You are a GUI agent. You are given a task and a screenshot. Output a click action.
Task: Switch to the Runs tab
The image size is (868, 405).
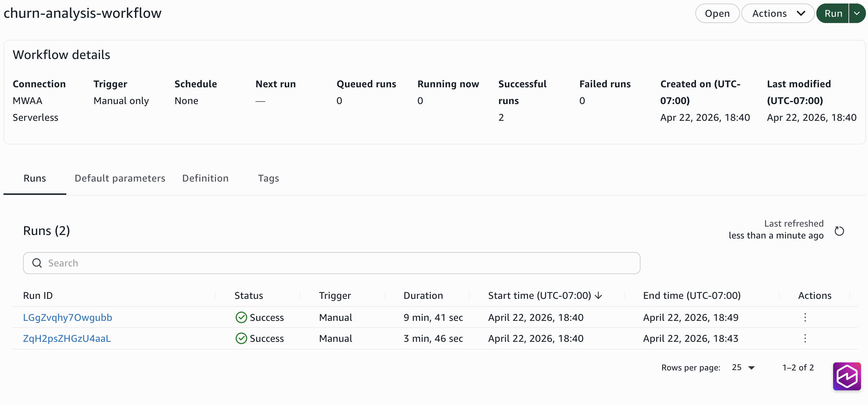35,178
